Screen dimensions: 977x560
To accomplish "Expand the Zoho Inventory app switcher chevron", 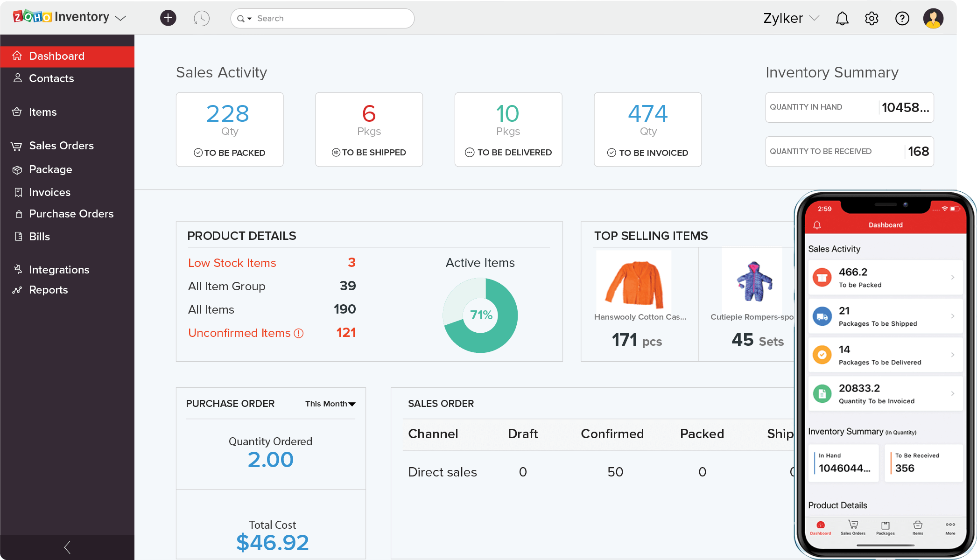I will point(121,18).
